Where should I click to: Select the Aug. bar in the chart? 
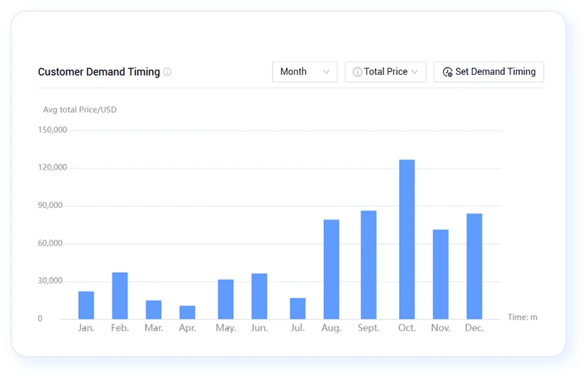tap(331, 269)
